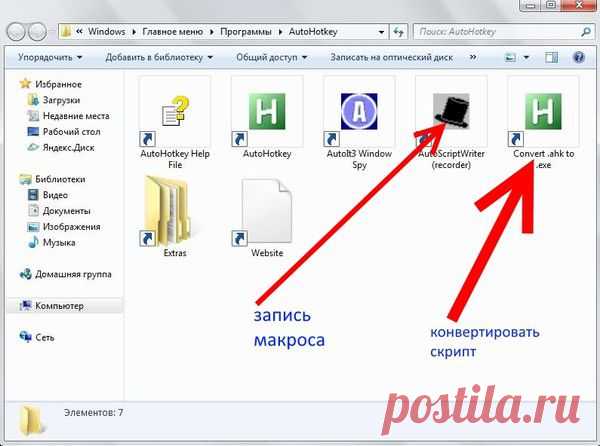Click Записать на оптический диск
The width and height of the screenshot is (600, 446).
(391, 57)
